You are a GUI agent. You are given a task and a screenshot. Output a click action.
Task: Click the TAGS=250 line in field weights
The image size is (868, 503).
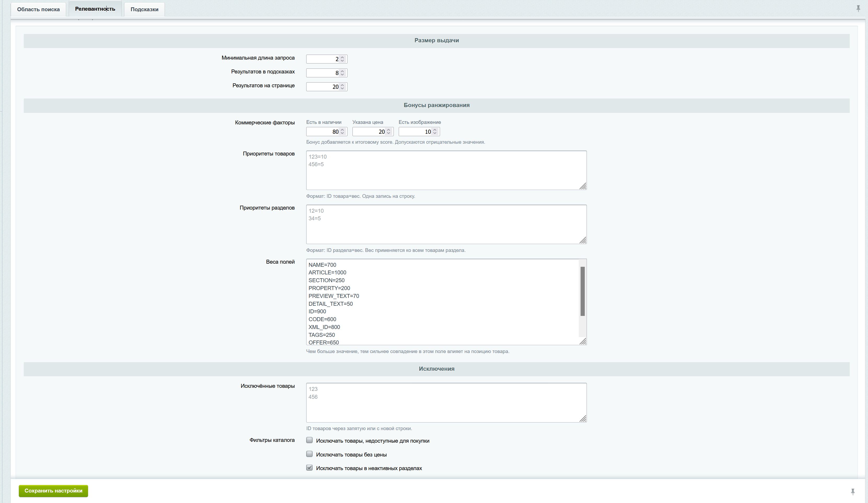click(x=322, y=335)
